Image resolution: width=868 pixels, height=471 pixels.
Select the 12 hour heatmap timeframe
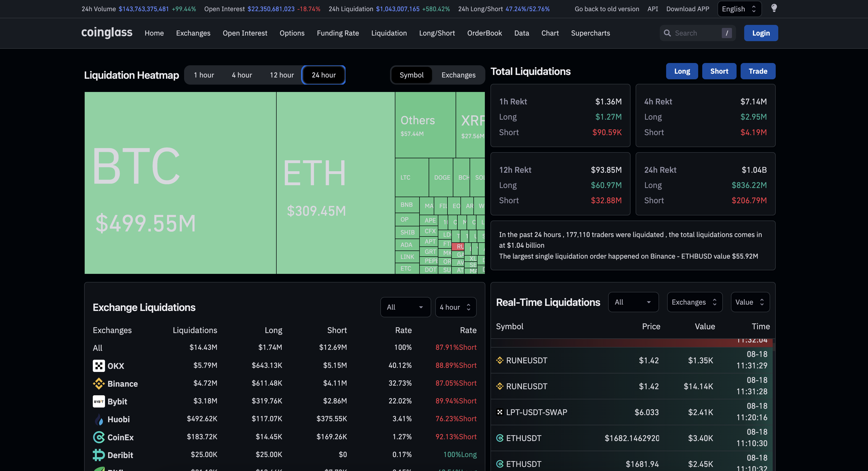click(282, 75)
